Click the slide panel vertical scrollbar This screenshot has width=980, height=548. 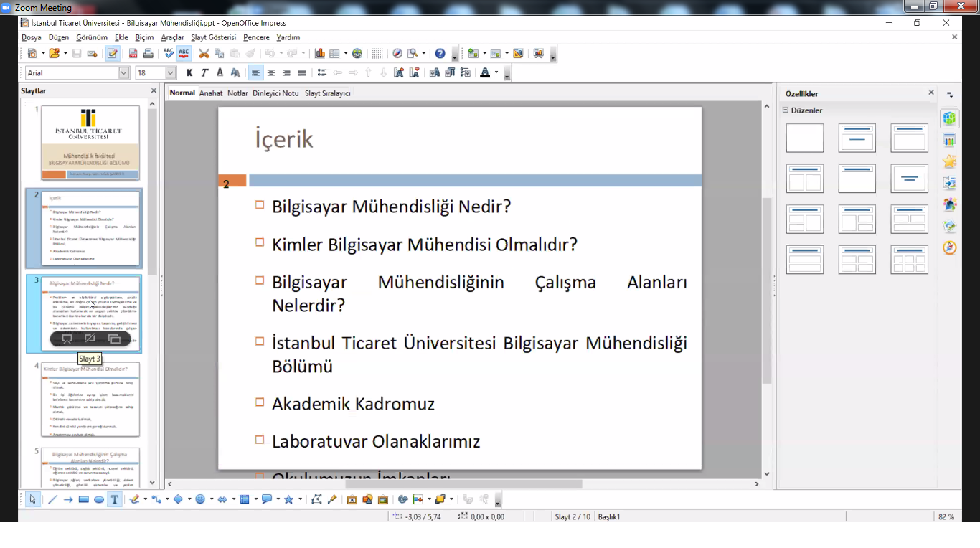pos(152,293)
